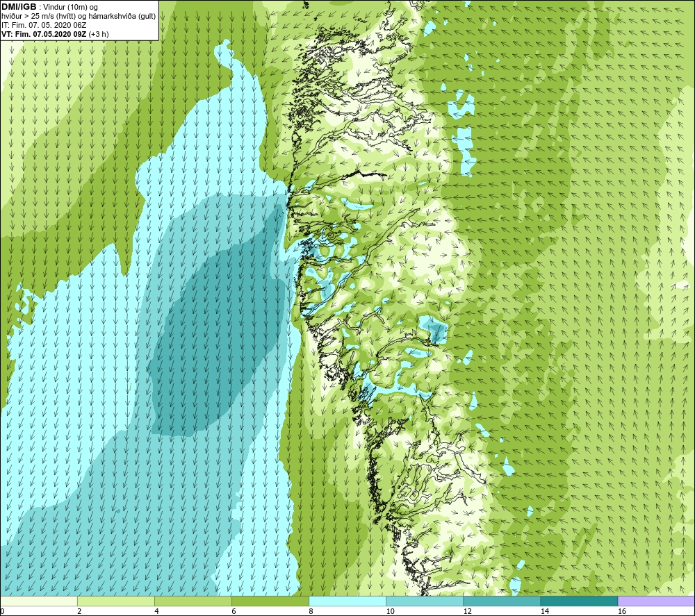Click the DMI/IGB title text
Image resolution: width=695 pixels, height=616 pixels.
(x=19, y=7)
